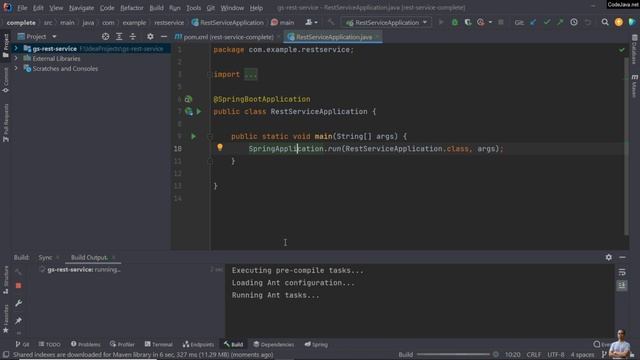640x360 pixels.
Task: Minimize the Build tool window
Action: point(622,257)
